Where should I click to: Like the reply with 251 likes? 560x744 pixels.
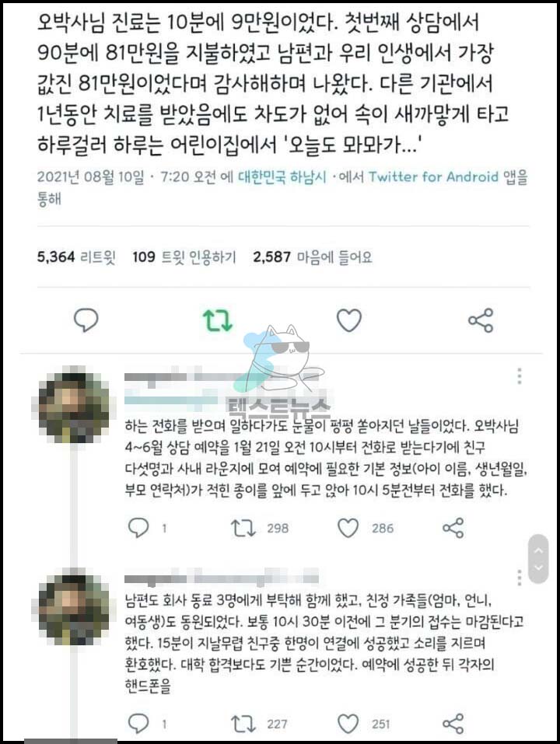(348, 724)
